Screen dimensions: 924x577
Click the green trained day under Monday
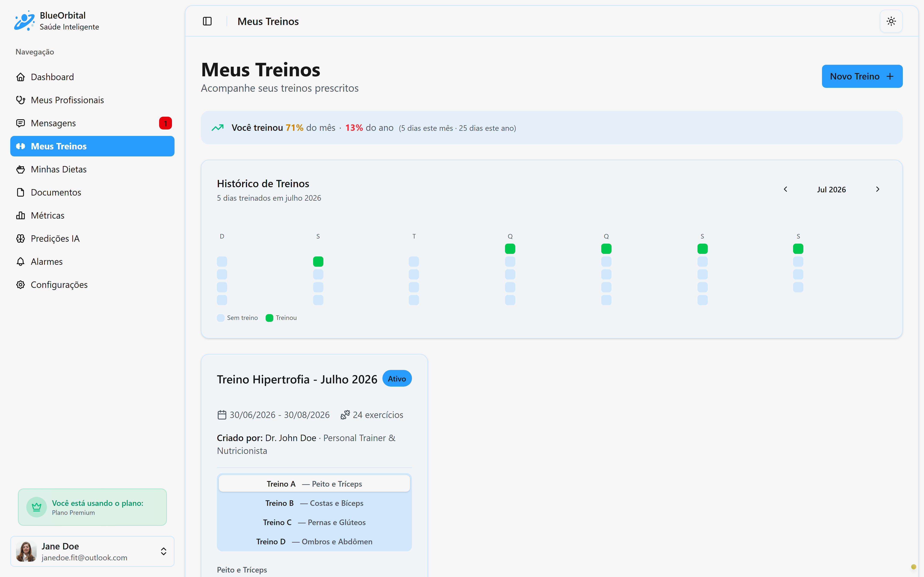(x=318, y=262)
